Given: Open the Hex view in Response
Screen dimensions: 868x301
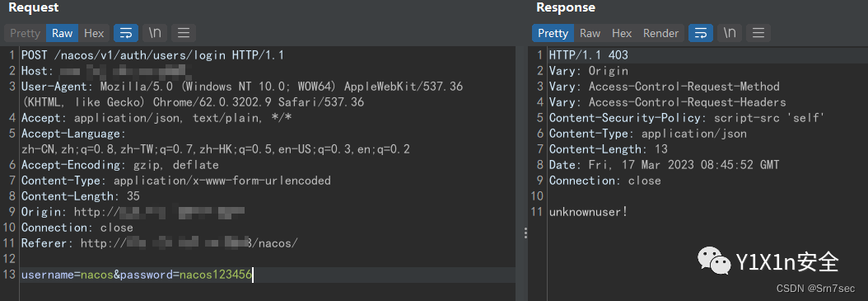Looking at the screenshot, I should (622, 33).
